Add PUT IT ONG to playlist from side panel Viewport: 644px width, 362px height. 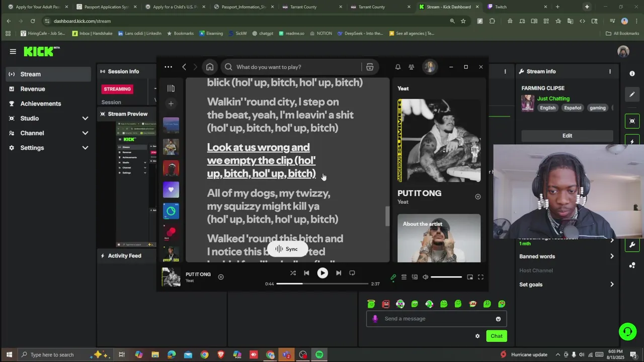478,197
